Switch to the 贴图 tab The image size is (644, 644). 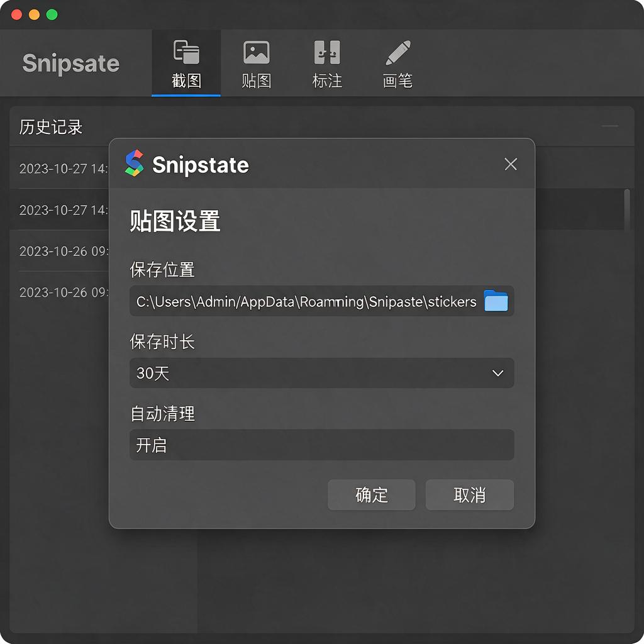point(257,64)
